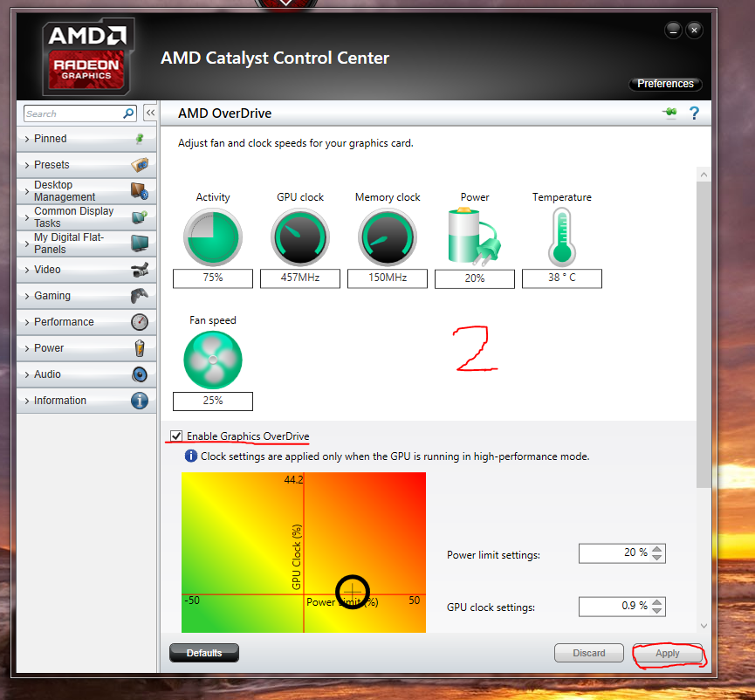
Task: Expand the Power section in sidebar
Action: click(x=86, y=348)
